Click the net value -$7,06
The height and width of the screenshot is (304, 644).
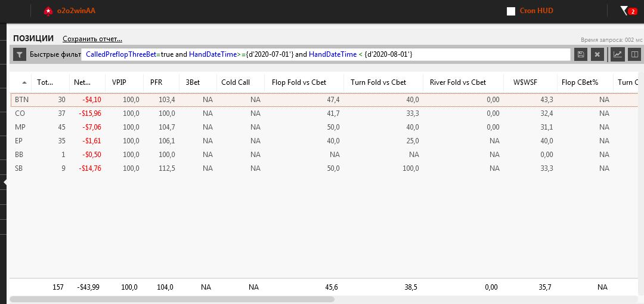(91, 127)
